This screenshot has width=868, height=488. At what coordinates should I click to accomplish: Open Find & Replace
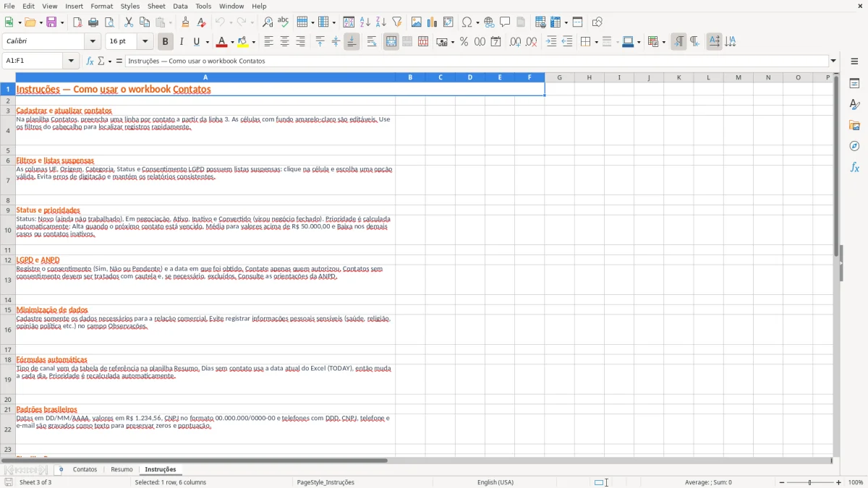coord(267,22)
